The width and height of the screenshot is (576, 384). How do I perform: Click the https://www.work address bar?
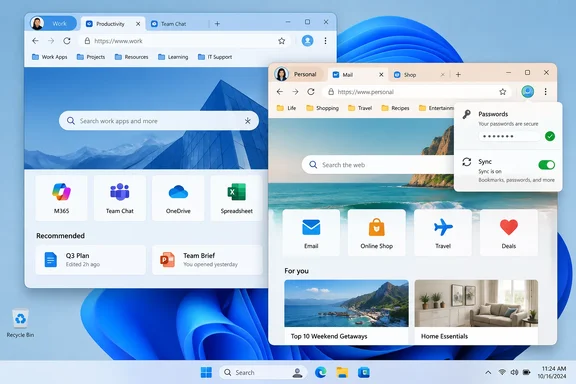point(184,41)
